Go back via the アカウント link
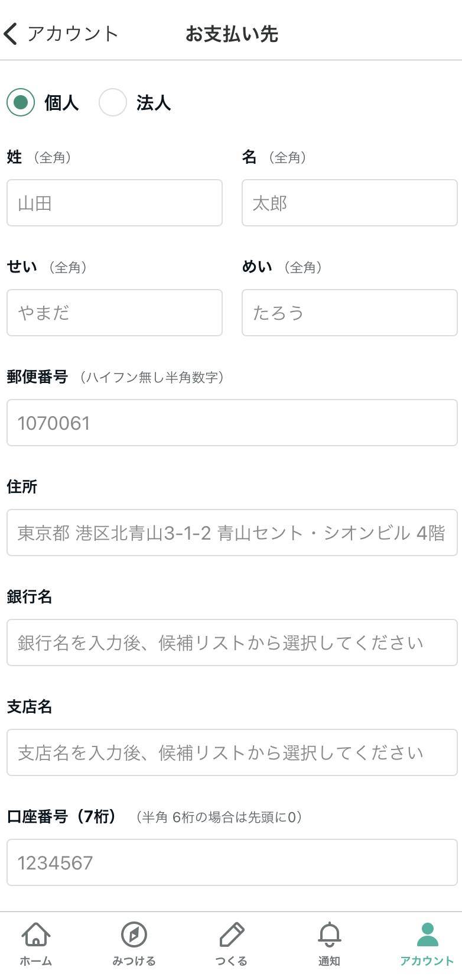Screen dimensions: 462x980 [73, 34]
